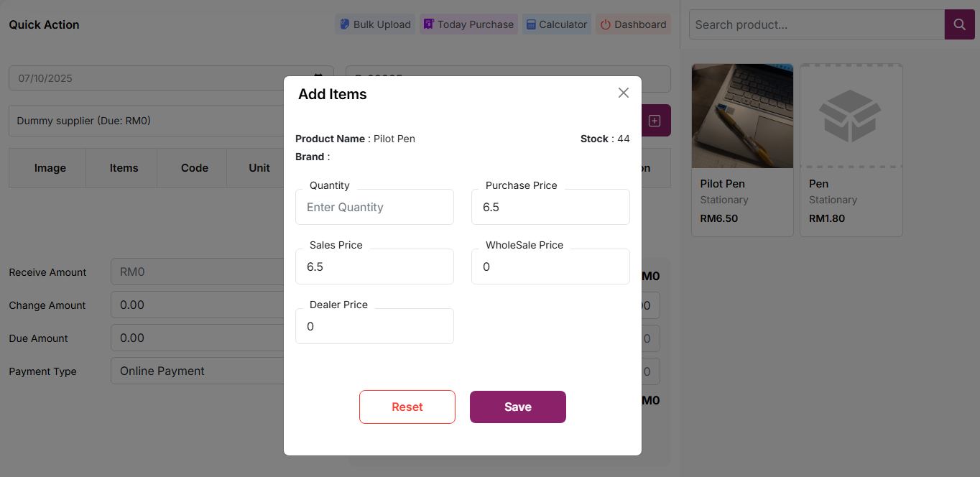The width and height of the screenshot is (980, 477).
Task: Click the Purchase Price input
Action: point(550,207)
